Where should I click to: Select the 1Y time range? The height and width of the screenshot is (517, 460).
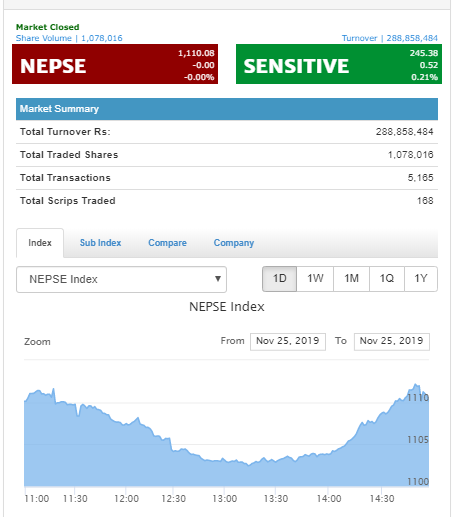421,279
